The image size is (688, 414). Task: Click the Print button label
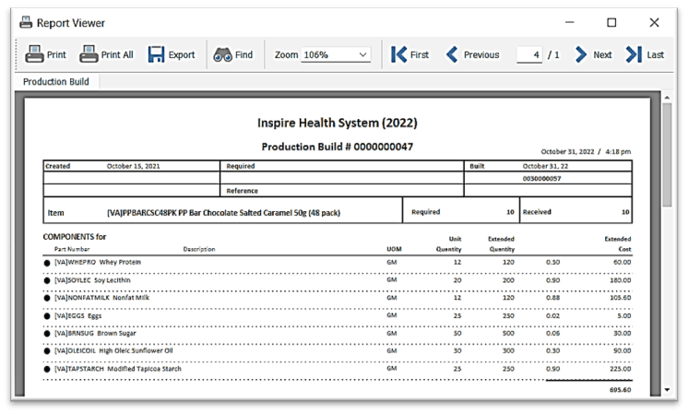point(56,55)
